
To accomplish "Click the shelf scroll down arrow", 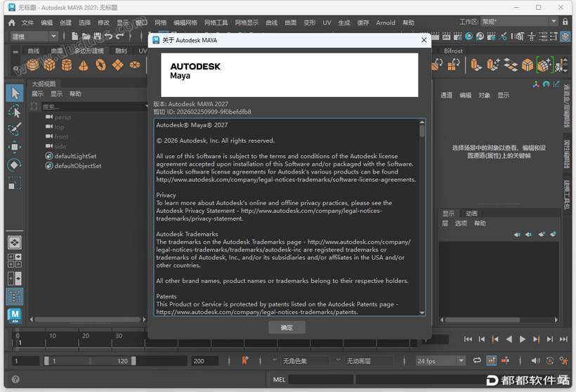I will [566, 70].
